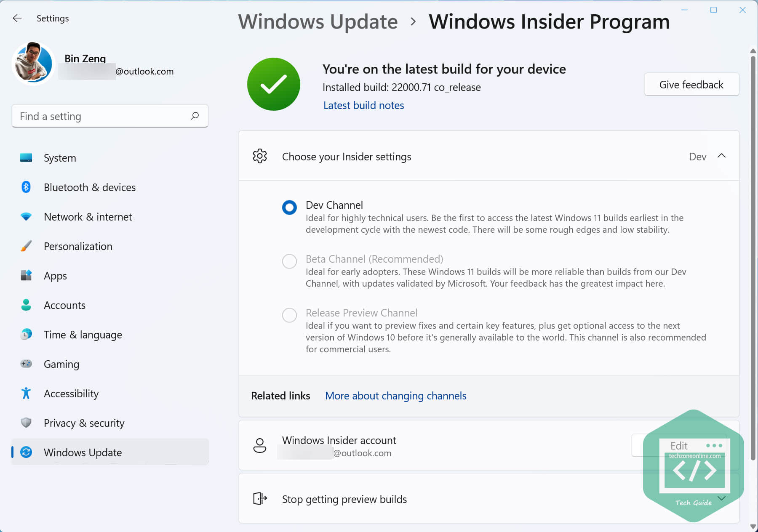Click the Windows Insider account person icon
The width and height of the screenshot is (758, 532).
pyautogui.click(x=260, y=445)
